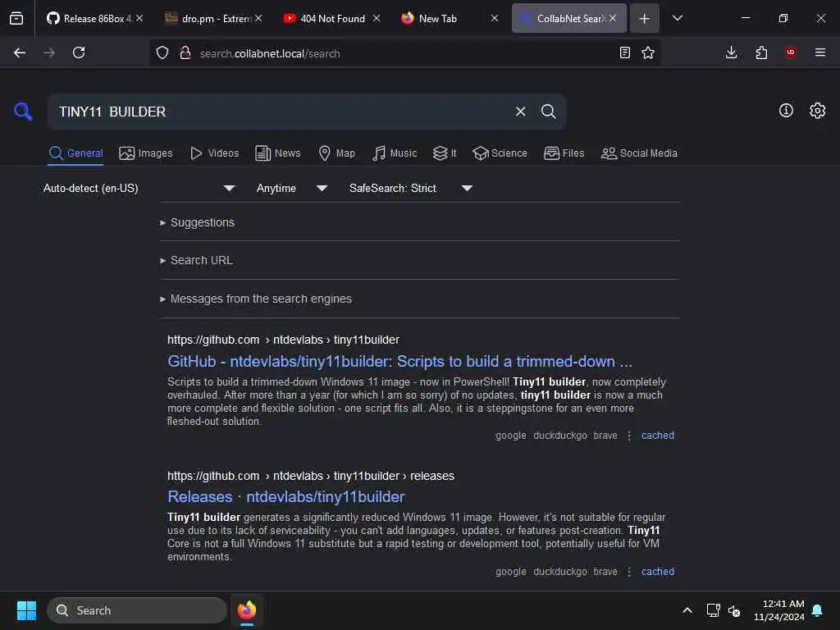The image size is (840, 630).
Task: Select Music search category
Action: click(x=395, y=153)
